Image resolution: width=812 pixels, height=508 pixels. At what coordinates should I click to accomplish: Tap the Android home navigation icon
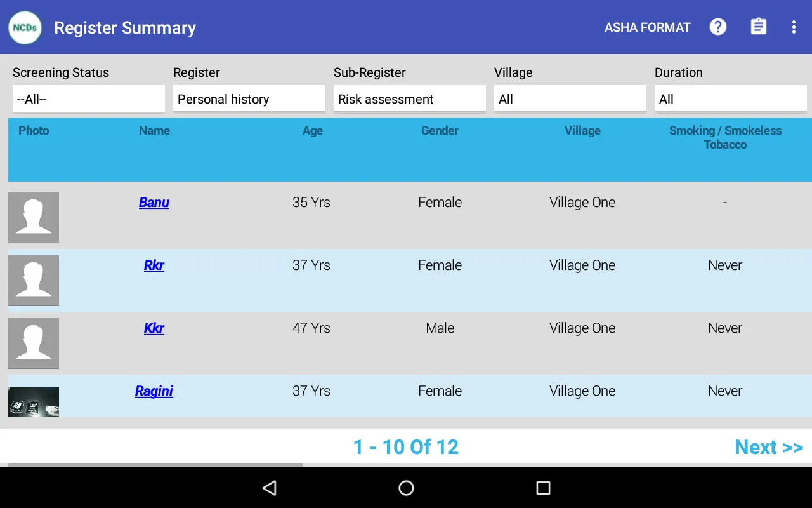405,488
